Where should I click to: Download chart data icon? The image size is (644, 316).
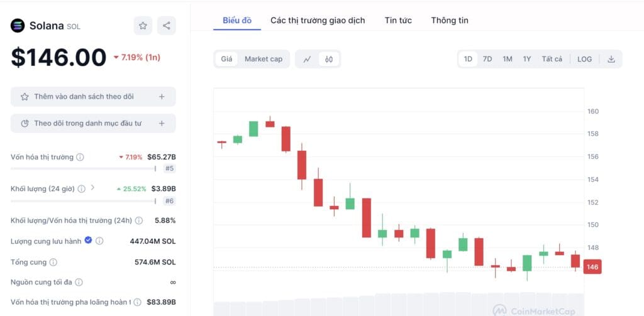611,59
